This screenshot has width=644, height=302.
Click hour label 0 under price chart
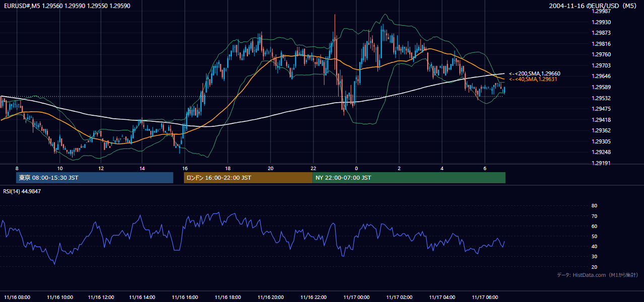click(x=356, y=168)
